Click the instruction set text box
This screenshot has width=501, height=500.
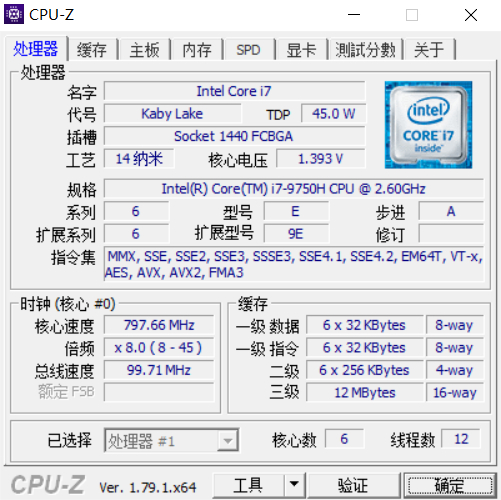(x=294, y=264)
